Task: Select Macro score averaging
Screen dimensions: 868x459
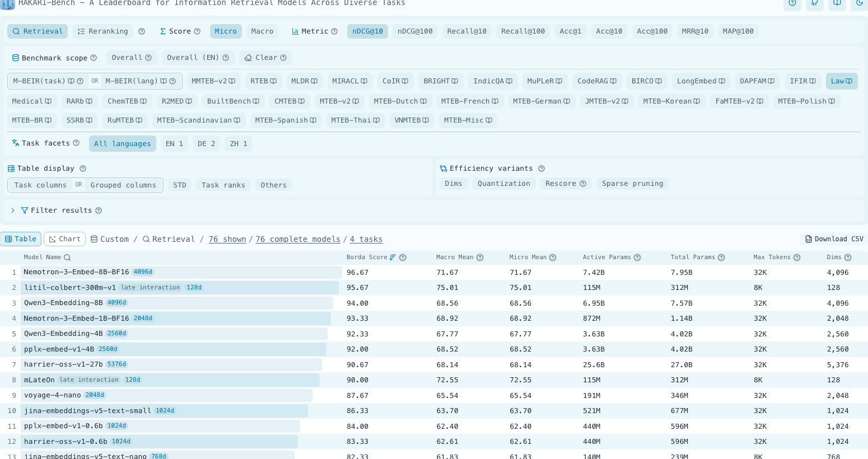Action: [262, 31]
